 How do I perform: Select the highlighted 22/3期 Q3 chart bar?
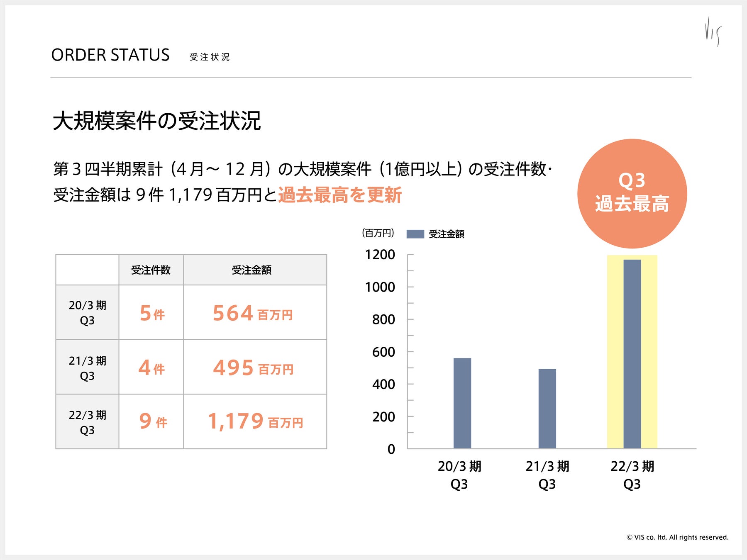pyautogui.click(x=632, y=354)
